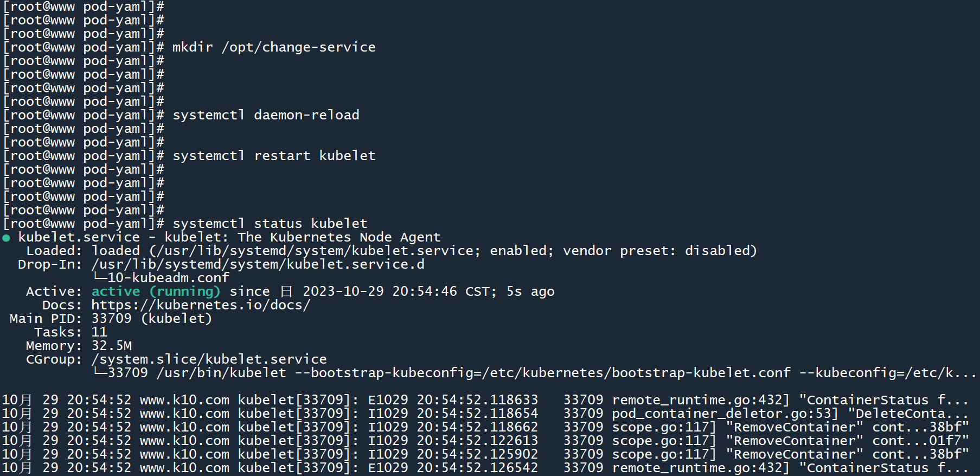Click the "mkdir /opt/change-service" command
The width and height of the screenshot is (980, 476).
click(x=274, y=47)
